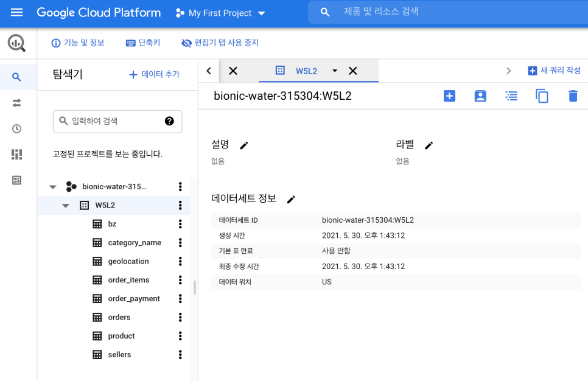This screenshot has height=381, width=588.
Task: Click Google Cloud Platform logo text
Action: pos(99,13)
